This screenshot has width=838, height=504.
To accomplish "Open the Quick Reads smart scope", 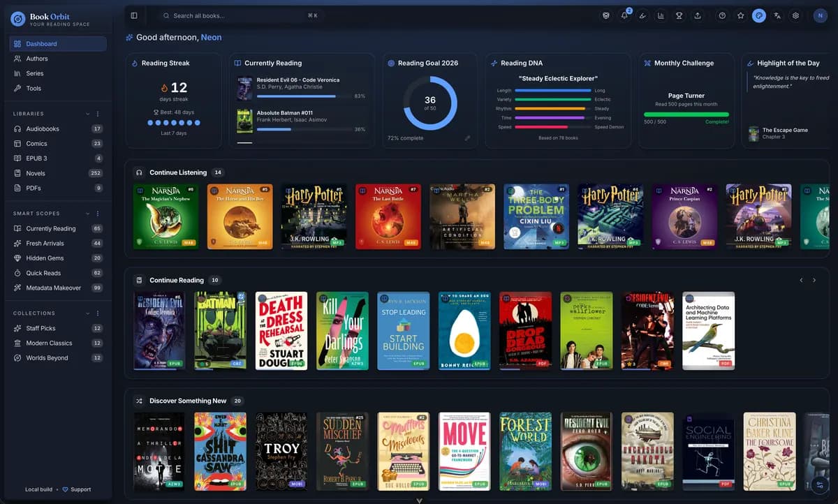I will [58, 273].
